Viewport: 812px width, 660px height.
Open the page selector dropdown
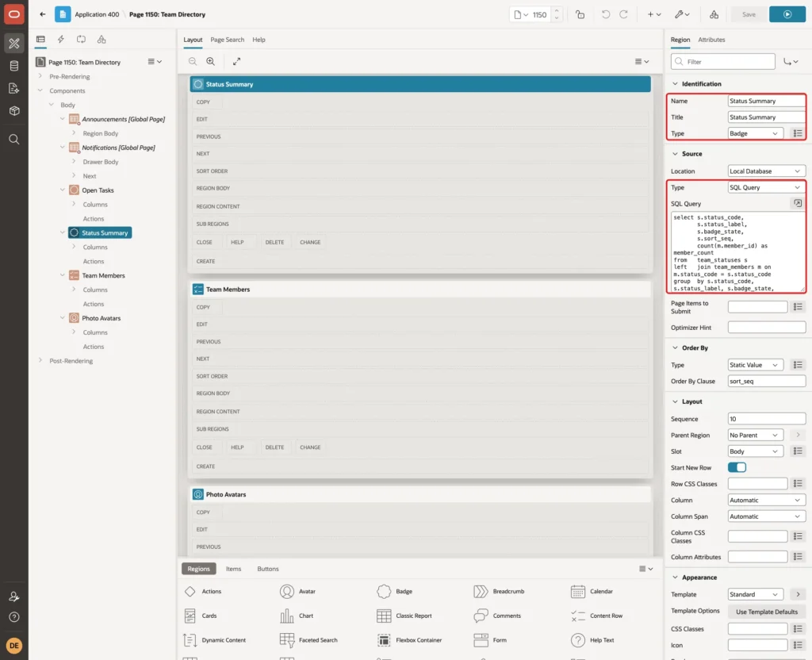(x=521, y=14)
